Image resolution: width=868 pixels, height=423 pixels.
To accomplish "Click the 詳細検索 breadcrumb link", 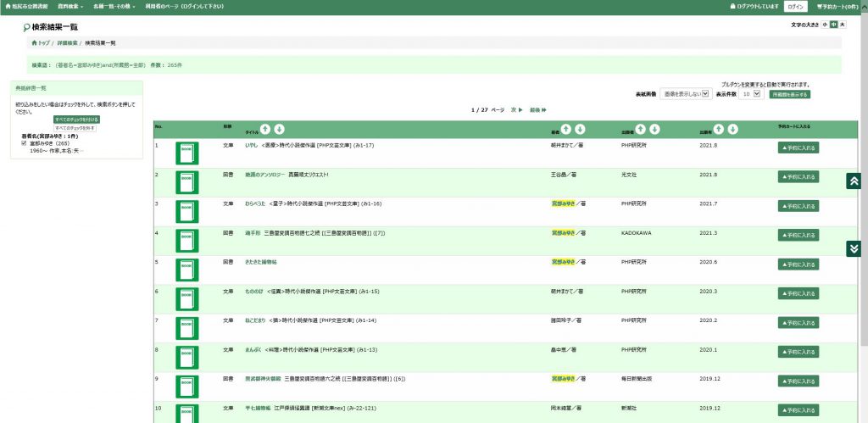I will pyautogui.click(x=67, y=42).
